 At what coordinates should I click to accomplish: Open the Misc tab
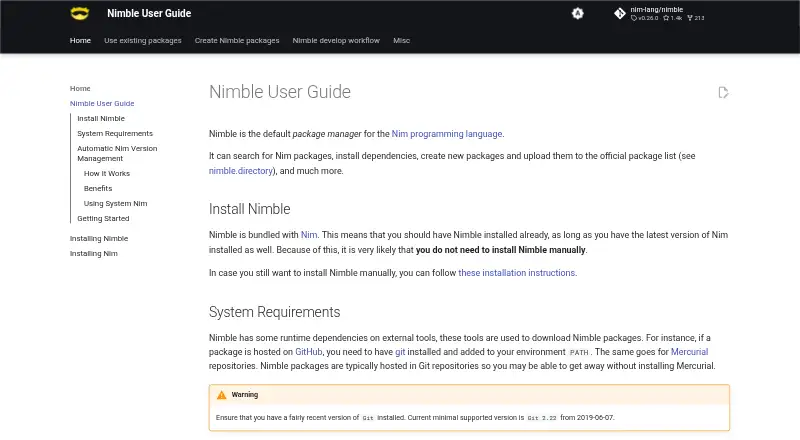pyautogui.click(x=401, y=40)
